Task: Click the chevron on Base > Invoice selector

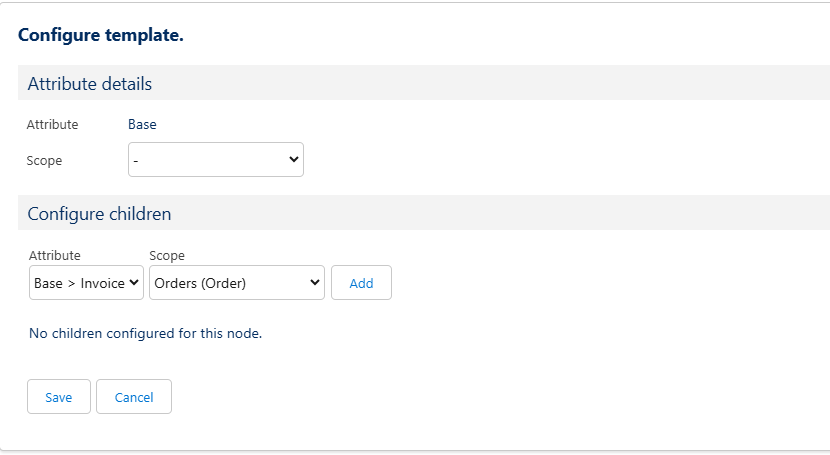Action: [135, 283]
